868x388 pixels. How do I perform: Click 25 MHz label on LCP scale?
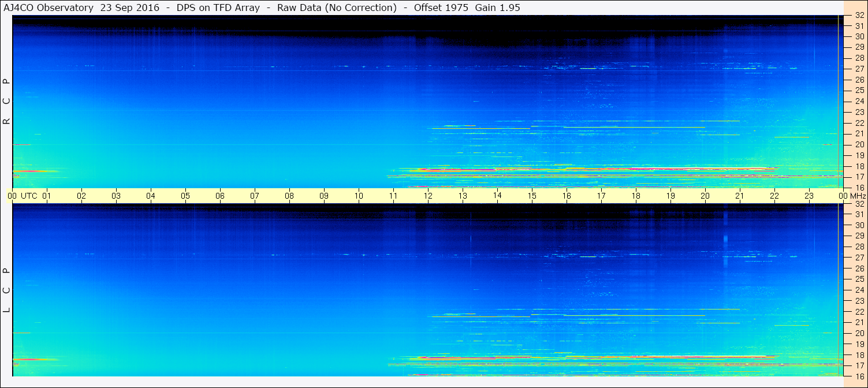pyautogui.click(x=859, y=279)
